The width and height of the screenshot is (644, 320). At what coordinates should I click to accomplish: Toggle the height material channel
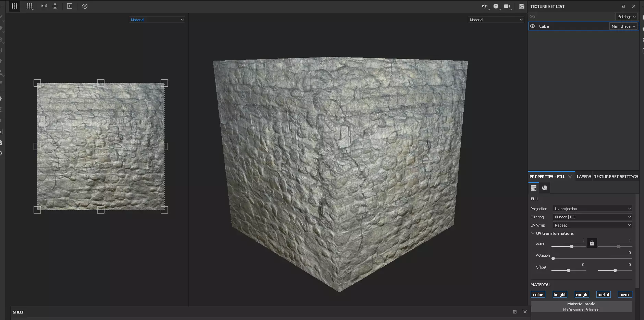[x=559, y=294]
